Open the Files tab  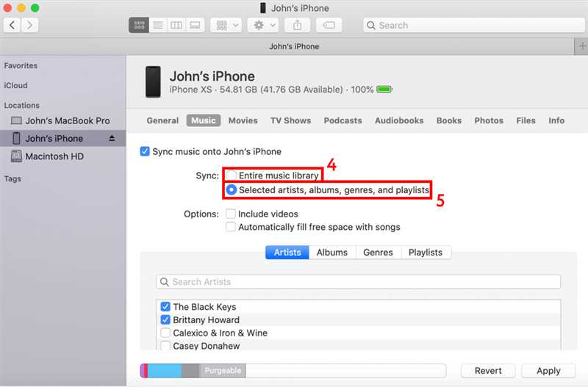(526, 120)
